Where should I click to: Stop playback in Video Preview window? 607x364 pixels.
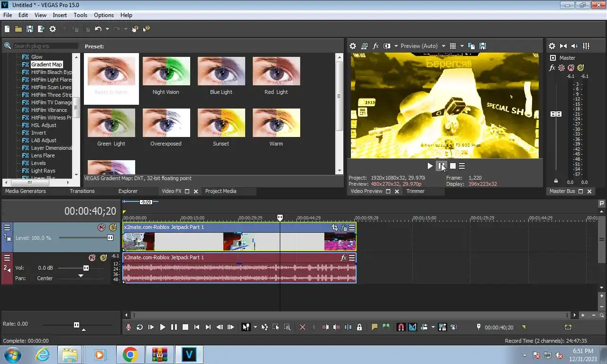tap(453, 166)
